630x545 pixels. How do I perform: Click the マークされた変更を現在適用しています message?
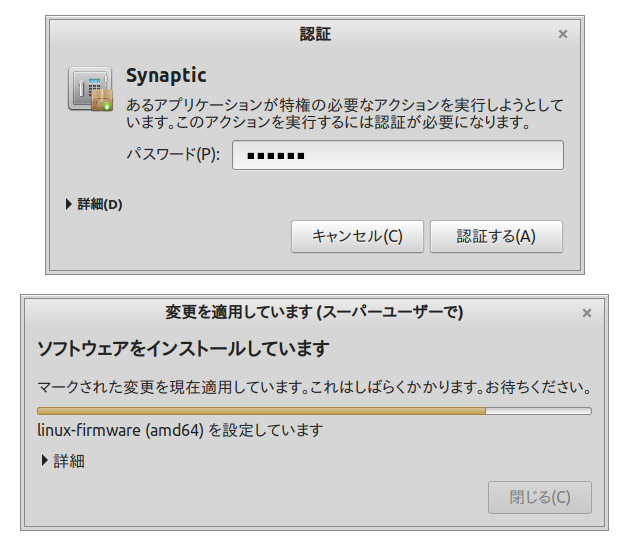point(314,386)
